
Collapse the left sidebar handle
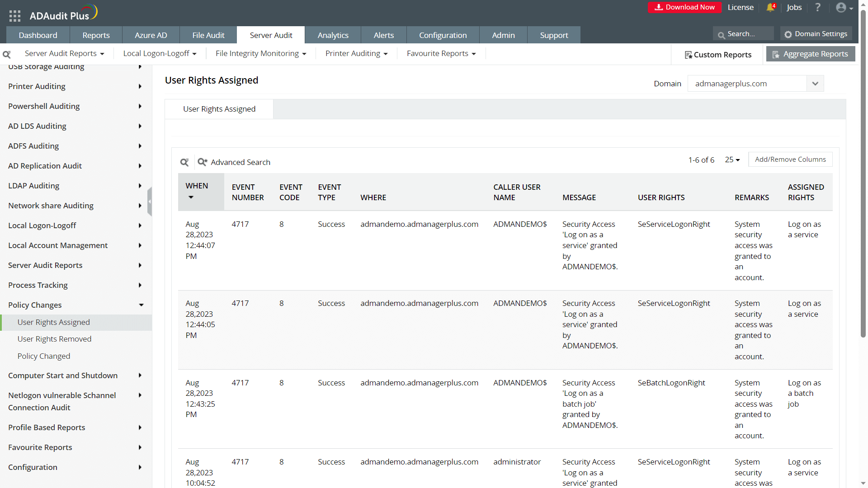[150, 202]
